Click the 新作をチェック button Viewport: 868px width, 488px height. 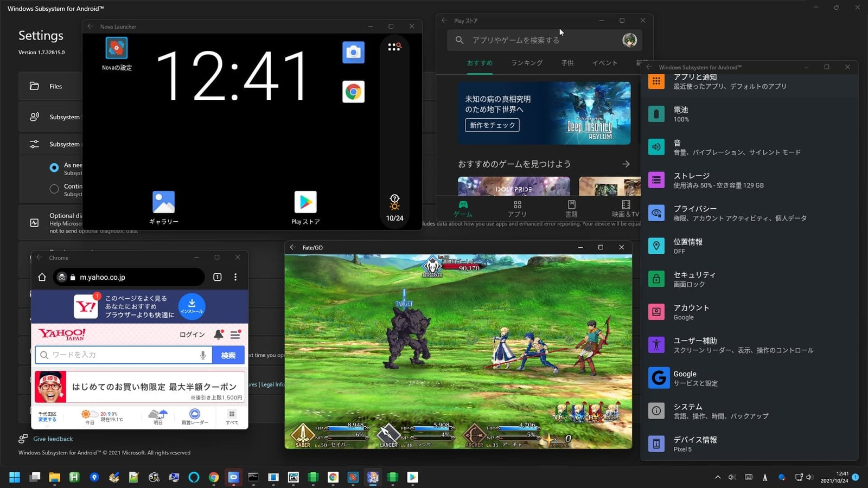click(x=492, y=125)
